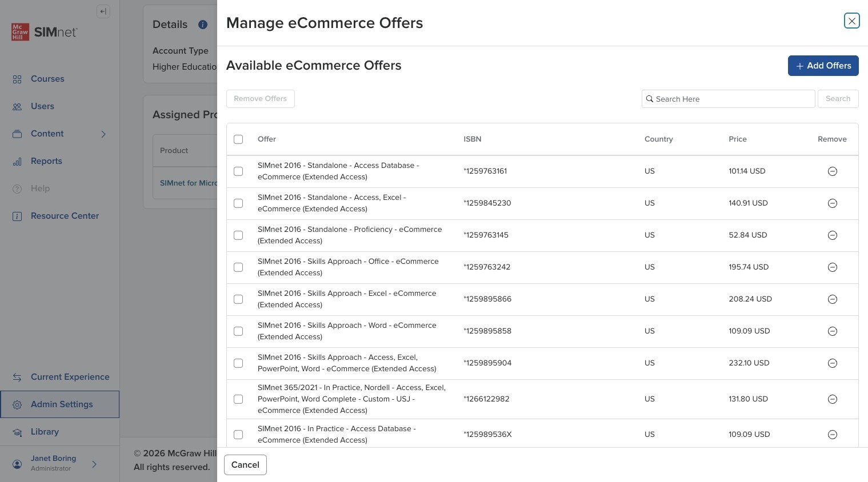Screen dimensions: 868x482
Task: Open the Help menu item
Action: (x=60, y=188)
